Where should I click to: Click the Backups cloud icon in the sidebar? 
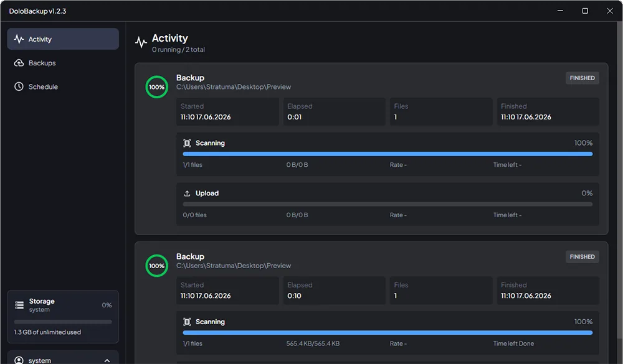click(x=19, y=63)
